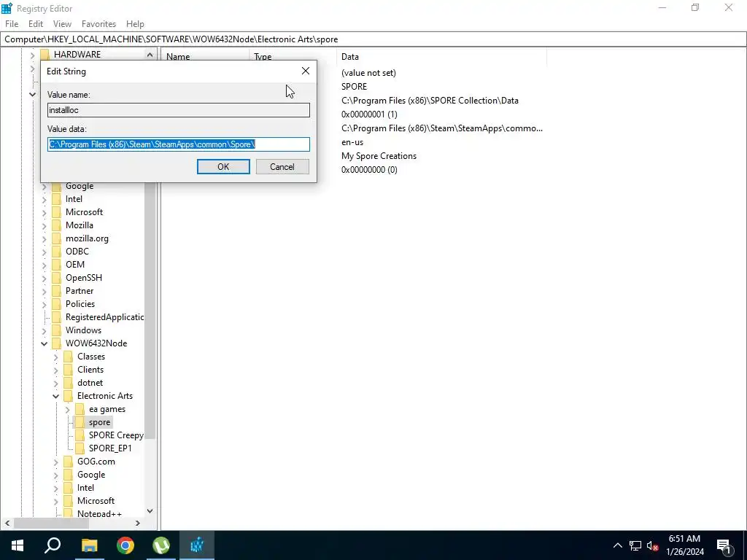747x560 pixels.
Task: Select the Partner folder icon
Action: click(57, 291)
